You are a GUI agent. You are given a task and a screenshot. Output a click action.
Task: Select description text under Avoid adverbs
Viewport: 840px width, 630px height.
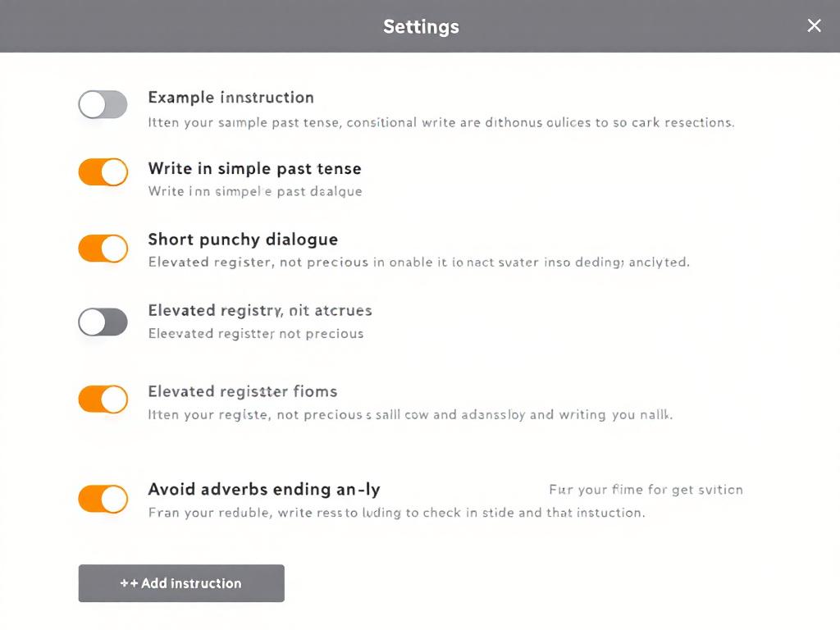click(x=396, y=513)
